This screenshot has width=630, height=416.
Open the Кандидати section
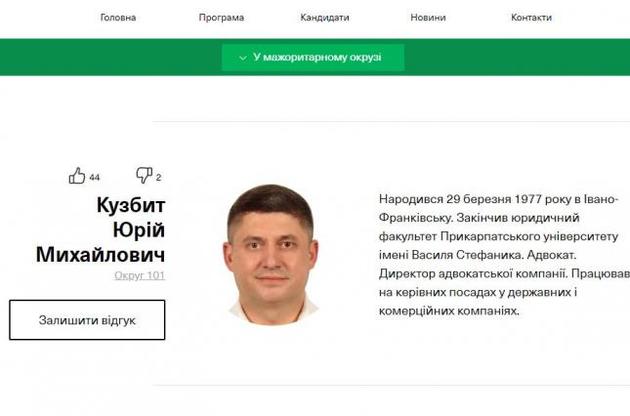pos(325,17)
